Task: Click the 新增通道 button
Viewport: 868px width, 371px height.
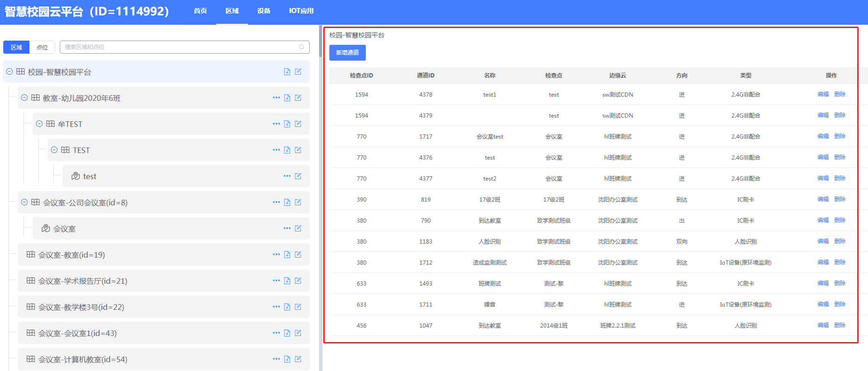Action: pyautogui.click(x=347, y=53)
